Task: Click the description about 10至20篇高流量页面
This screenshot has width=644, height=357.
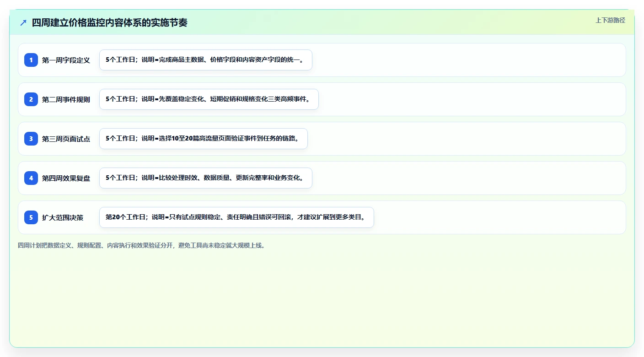Action: [204, 139]
